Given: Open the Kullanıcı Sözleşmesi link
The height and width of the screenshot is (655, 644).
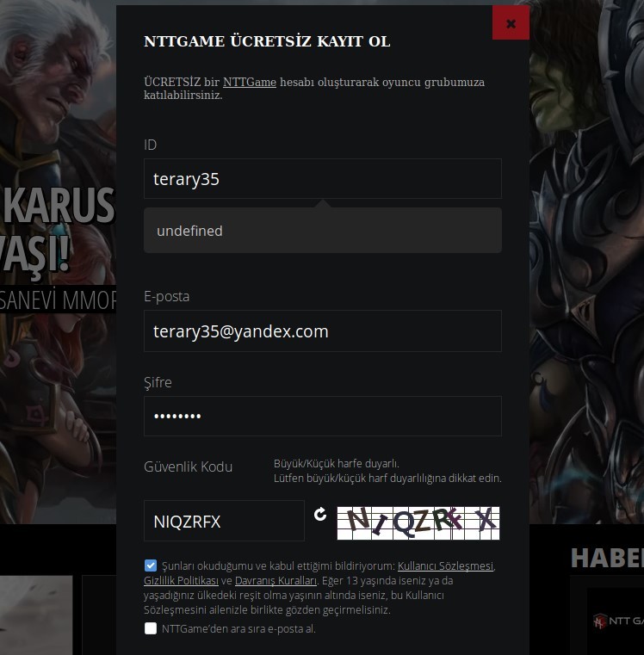Looking at the screenshot, I should (x=445, y=566).
